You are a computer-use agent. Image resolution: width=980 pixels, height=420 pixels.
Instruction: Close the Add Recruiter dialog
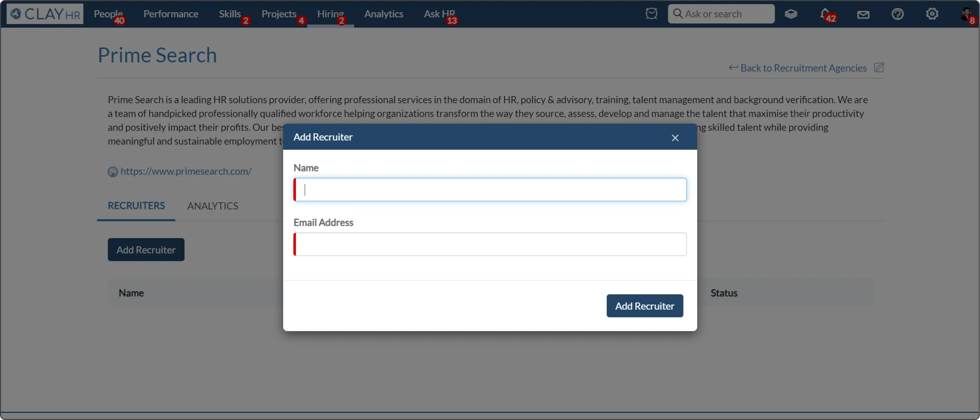point(675,138)
